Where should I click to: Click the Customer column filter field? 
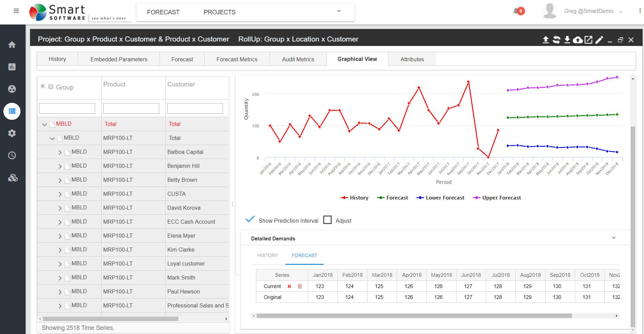[x=195, y=109]
